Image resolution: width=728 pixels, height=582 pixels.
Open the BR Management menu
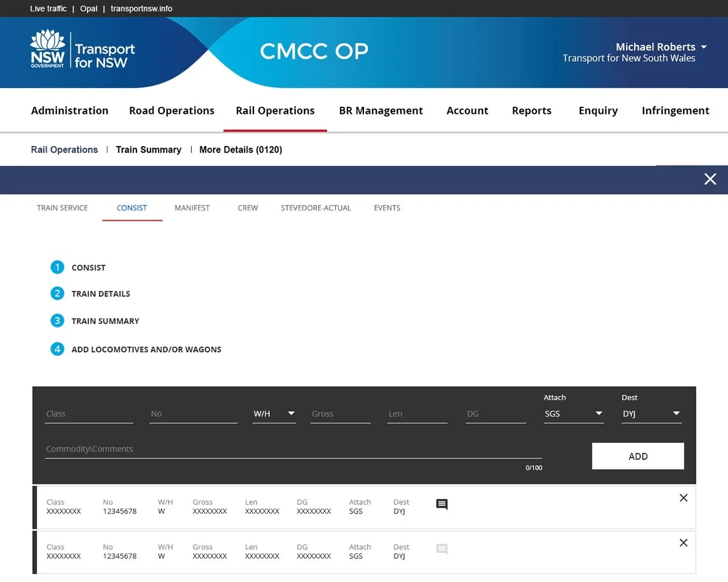click(x=381, y=110)
